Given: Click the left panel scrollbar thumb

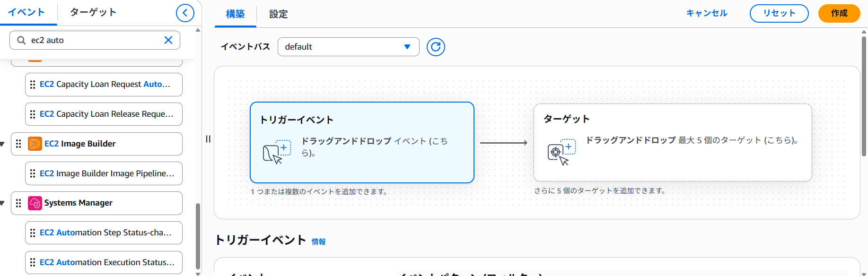Looking at the screenshot, I should [x=198, y=235].
